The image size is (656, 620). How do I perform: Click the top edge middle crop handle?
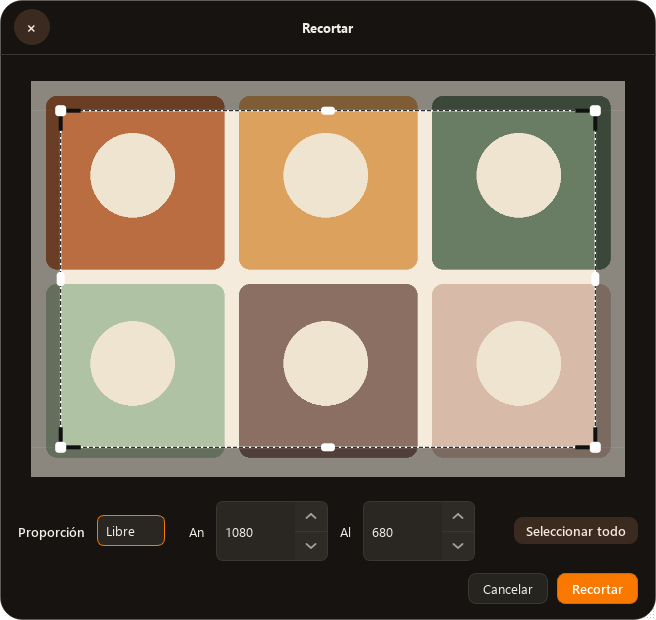pyautogui.click(x=328, y=111)
